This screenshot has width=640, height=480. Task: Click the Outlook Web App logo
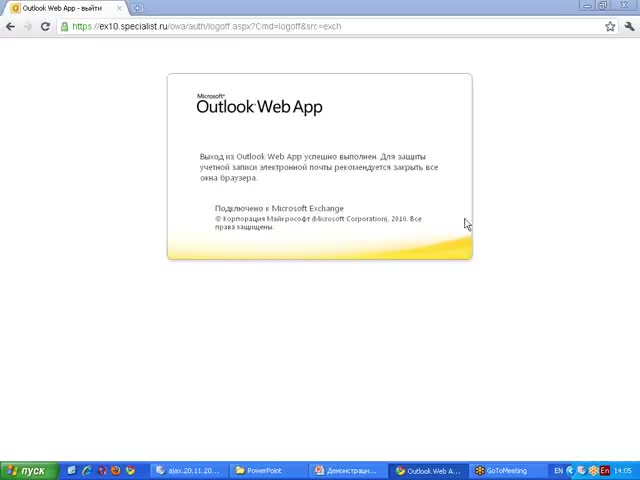coord(259,105)
